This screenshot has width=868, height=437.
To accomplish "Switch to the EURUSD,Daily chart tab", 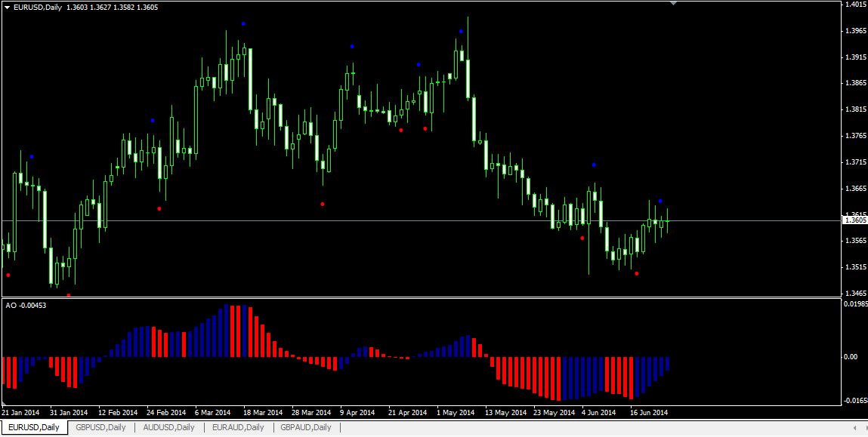I will click(x=34, y=427).
